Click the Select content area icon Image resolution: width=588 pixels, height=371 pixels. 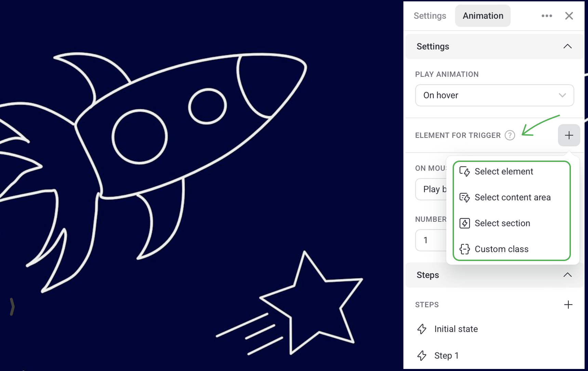point(465,197)
